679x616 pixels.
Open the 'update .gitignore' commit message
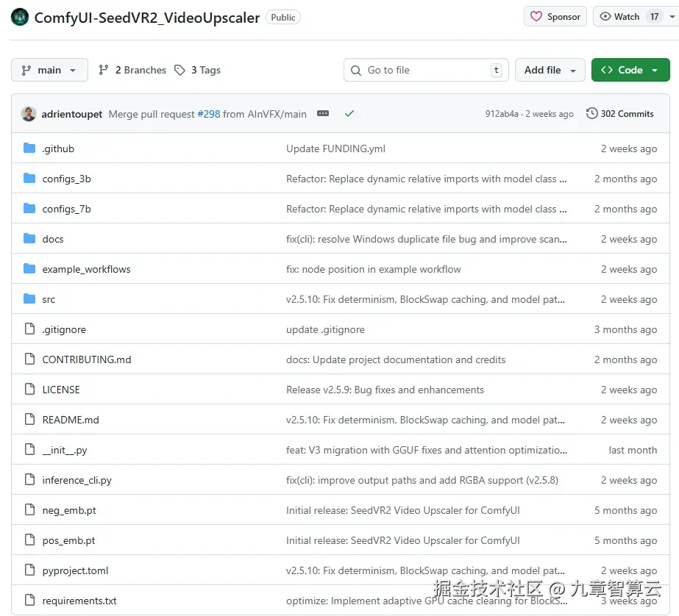tap(325, 329)
